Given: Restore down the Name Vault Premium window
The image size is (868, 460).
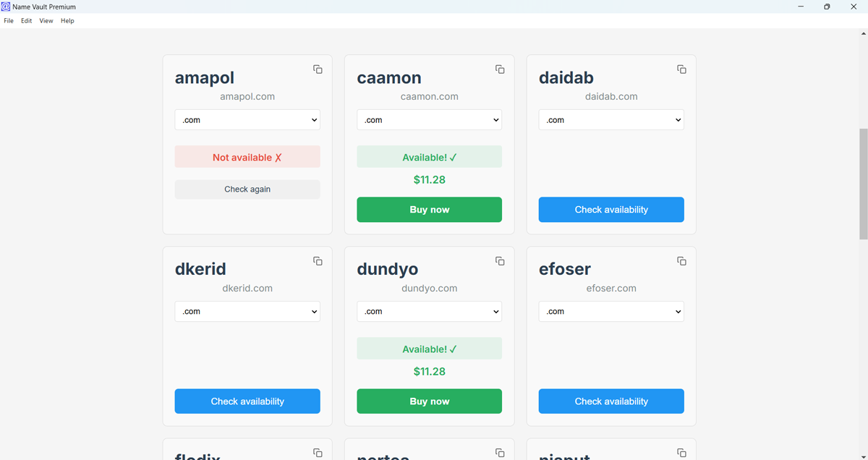Looking at the screenshot, I should click(x=827, y=7).
